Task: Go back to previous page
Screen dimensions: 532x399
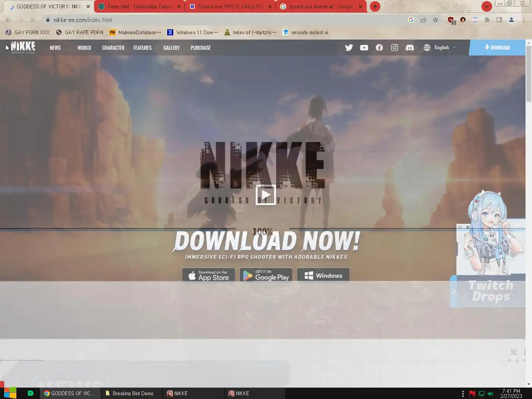Action: pyautogui.click(x=8, y=20)
